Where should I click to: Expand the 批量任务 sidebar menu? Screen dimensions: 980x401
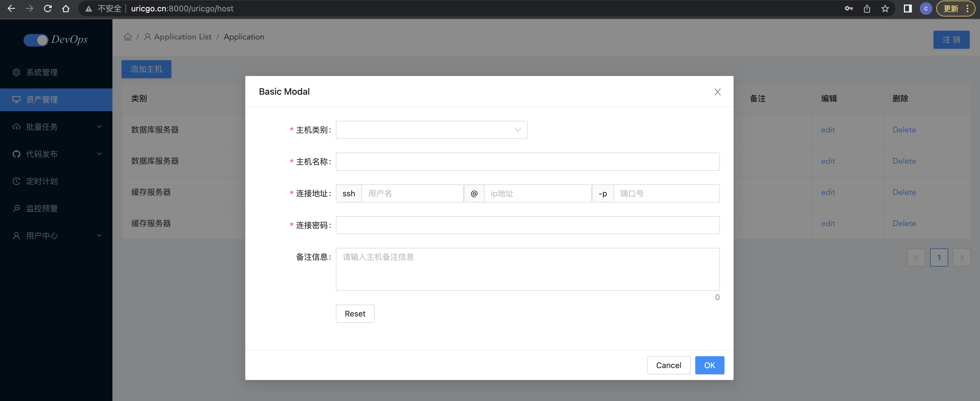click(56, 126)
